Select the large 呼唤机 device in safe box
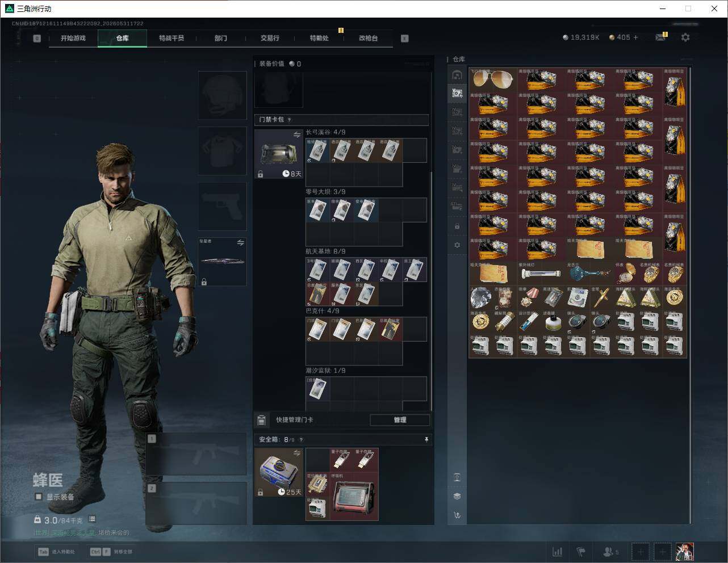Image resolution: width=728 pixels, height=563 pixels. click(354, 495)
